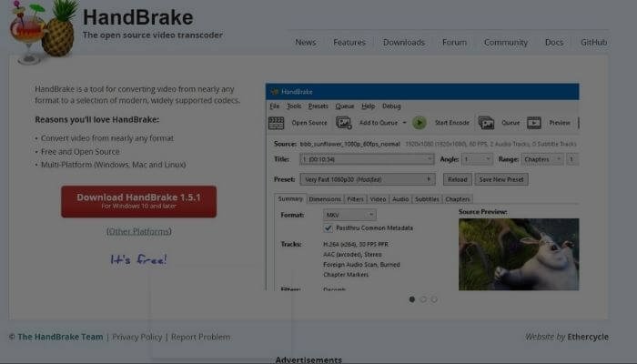637x364 pixels.
Task: Click Download HandBrake 1.5.1 button
Action: click(x=139, y=201)
